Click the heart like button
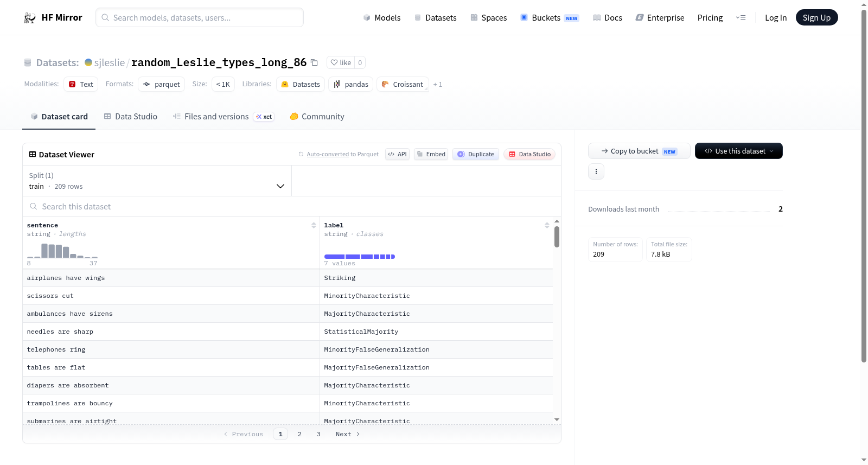Screen dimensions: 868x465 point(341,62)
